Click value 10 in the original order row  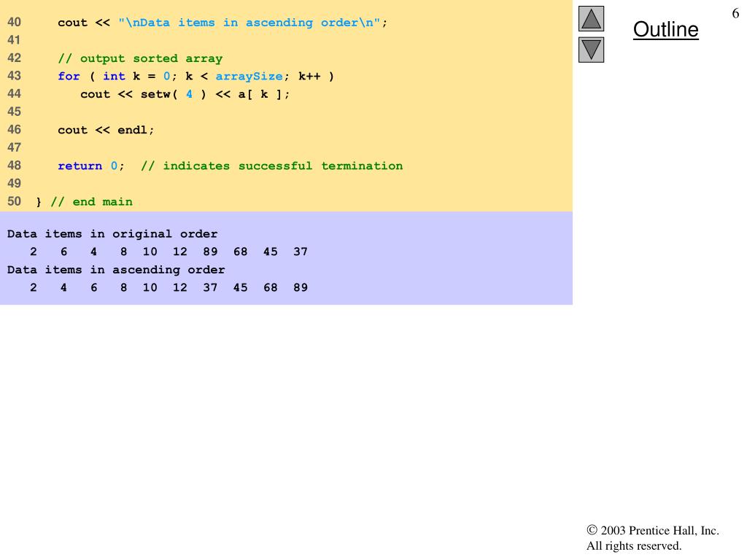click(x=150, y=252)
